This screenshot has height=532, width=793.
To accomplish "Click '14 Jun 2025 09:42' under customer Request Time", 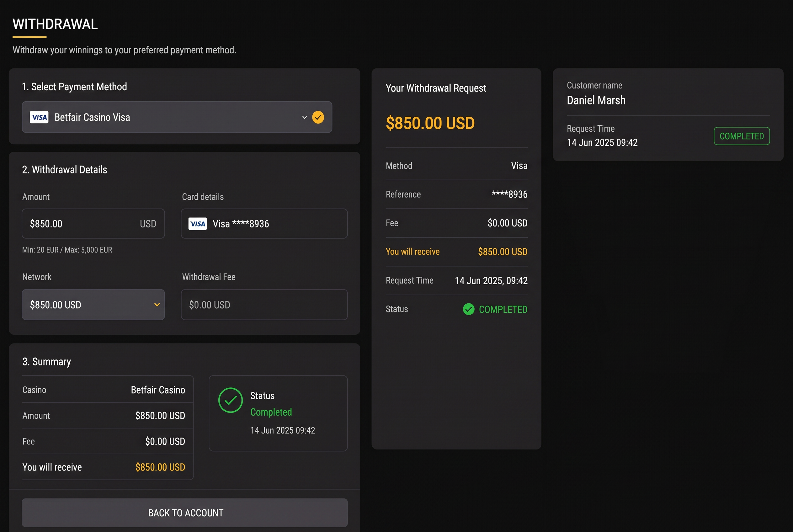I will (602, 142).
